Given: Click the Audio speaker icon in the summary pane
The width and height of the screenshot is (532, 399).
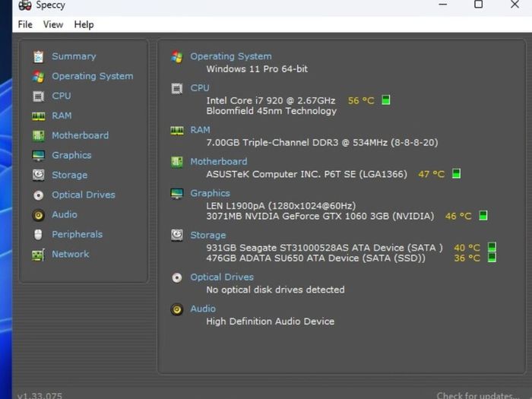Looking at the screenshot, I should point(177,309).
